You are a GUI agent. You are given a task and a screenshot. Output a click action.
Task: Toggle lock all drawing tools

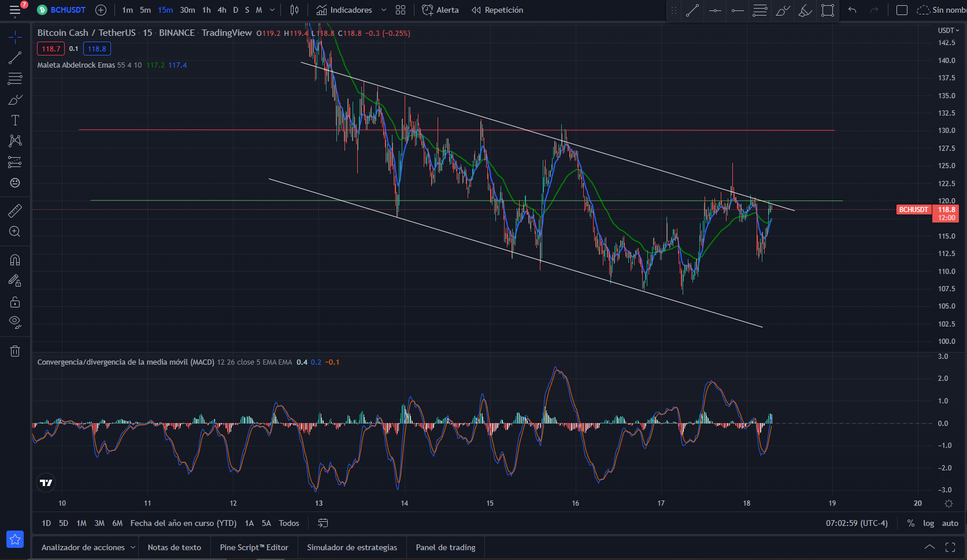tap(15, 302)
